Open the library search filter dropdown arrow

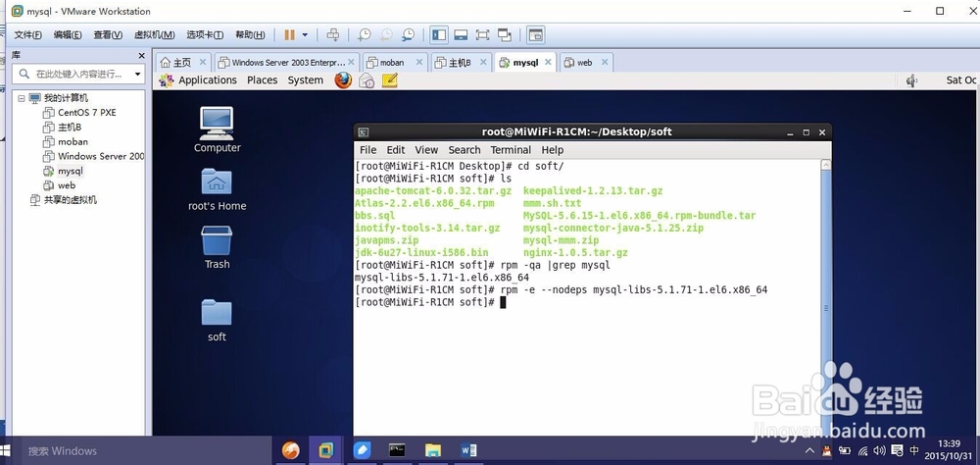pyautogui.click(x=137, y=74)
